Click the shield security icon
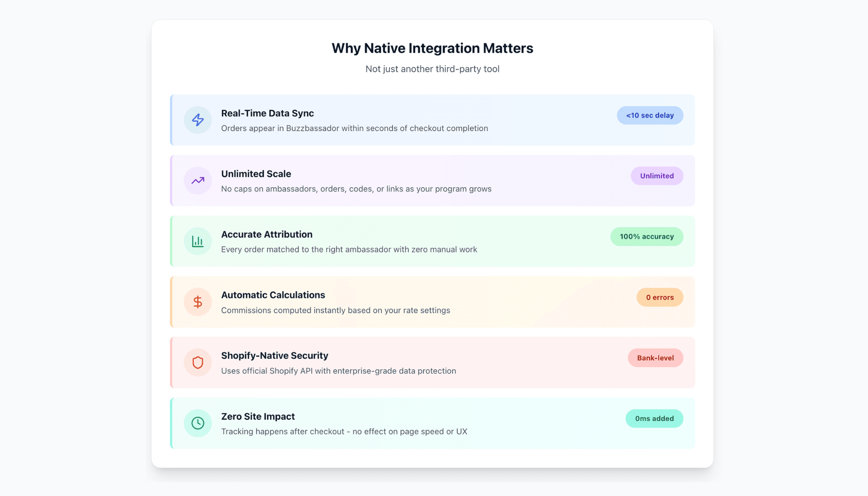The height and width of the screenshot is (496, 868). click(198, 363)
